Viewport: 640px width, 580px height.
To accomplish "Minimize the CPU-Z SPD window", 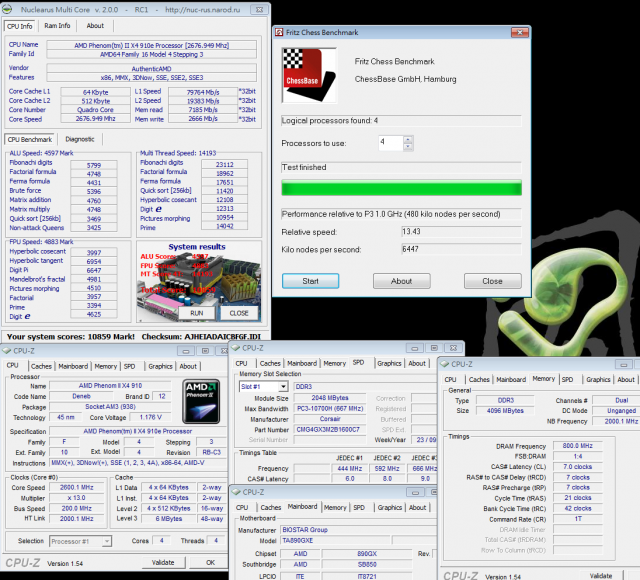I will (414, 348).
